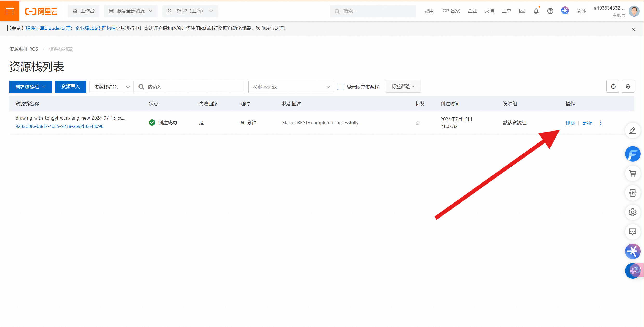The image size is (644, 327).
Task: Open stack ID 9233d0fe link
Action: [59, 126]
